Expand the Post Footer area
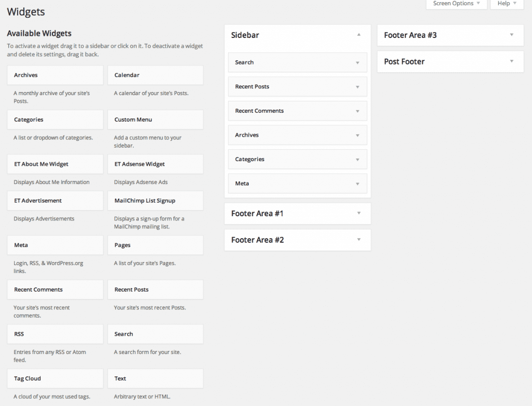 511,61
